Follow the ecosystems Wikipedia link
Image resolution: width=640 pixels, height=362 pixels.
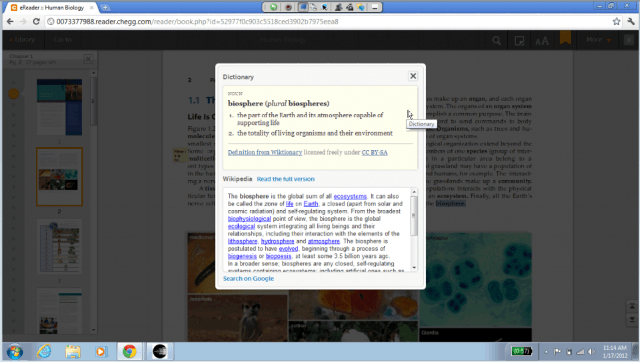pyautogui.click(x=350, y=196)
